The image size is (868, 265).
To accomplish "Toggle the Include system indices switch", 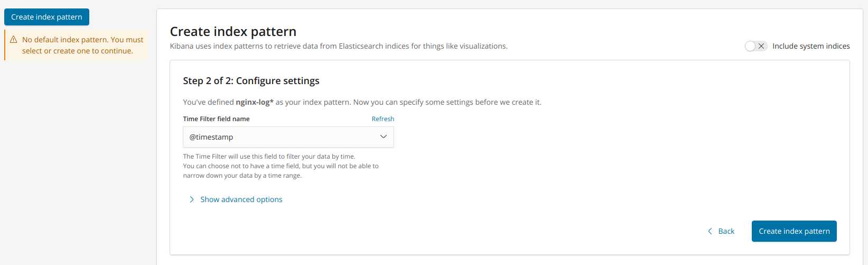I will point(756,46).
